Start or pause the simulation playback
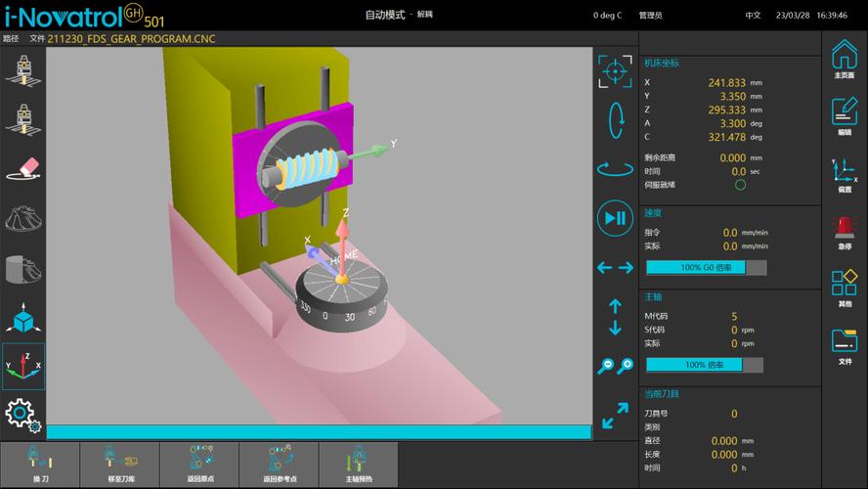868x489 pixels. click(x=615, y=218)
